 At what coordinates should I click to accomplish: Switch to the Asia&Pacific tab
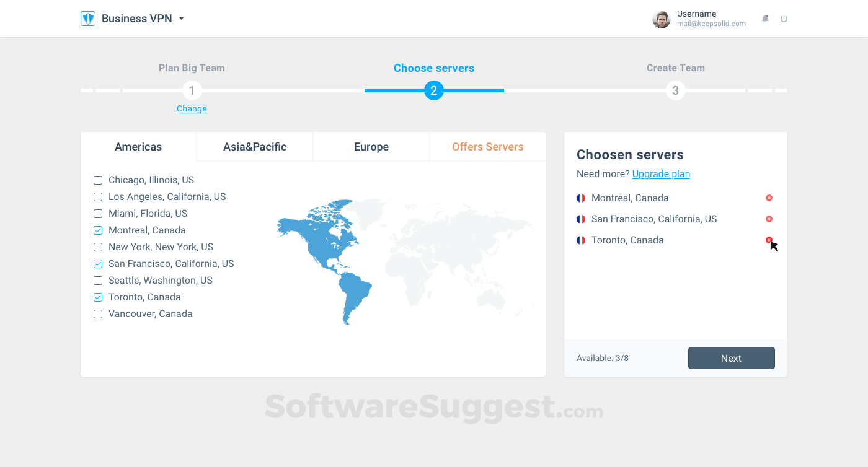point(255,146)
